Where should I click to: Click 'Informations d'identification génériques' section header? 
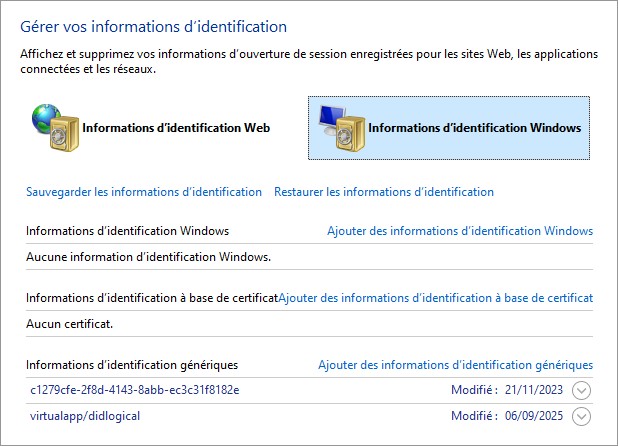(132, 365)
